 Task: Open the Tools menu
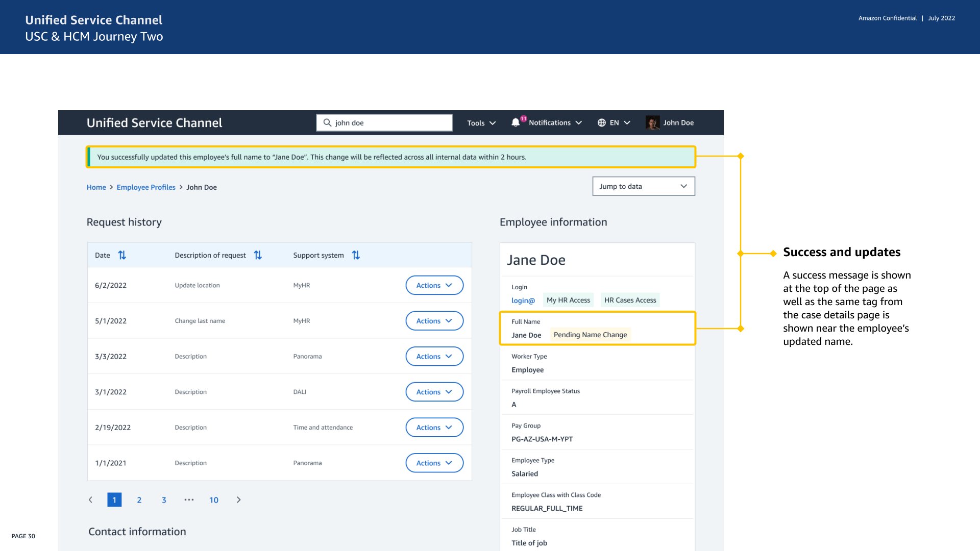pyautogui.click(x=481, y=123)
